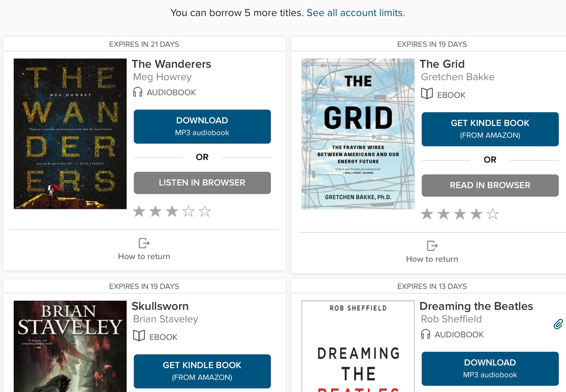The height and width of the screenshot is (392, 566).
Task: Open The Wanderers cover thumbnail
Action: click(x=70, y=134)
